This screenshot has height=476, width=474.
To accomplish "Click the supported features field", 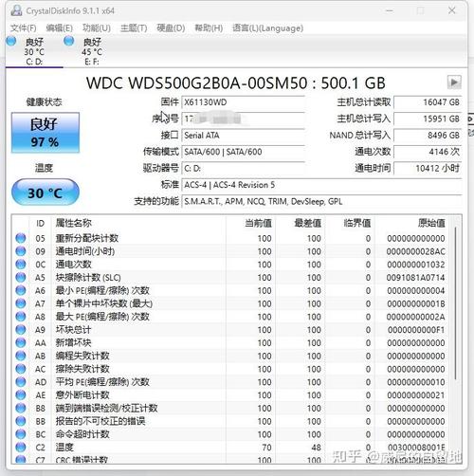I will (x=321, y=201).
